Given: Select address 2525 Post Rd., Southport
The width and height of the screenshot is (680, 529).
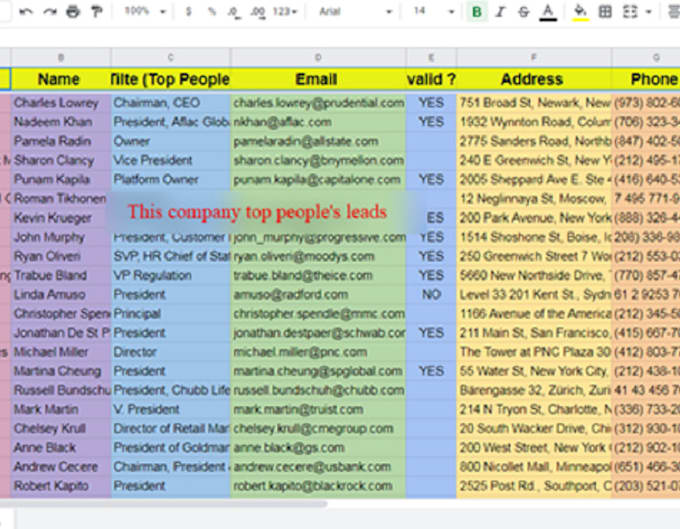Looking at the screenshot, I should click(x=533, y=486).
